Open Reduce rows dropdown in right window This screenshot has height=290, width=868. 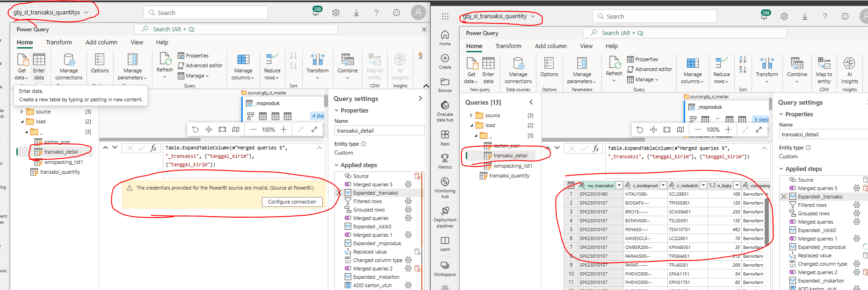[722, 71]
